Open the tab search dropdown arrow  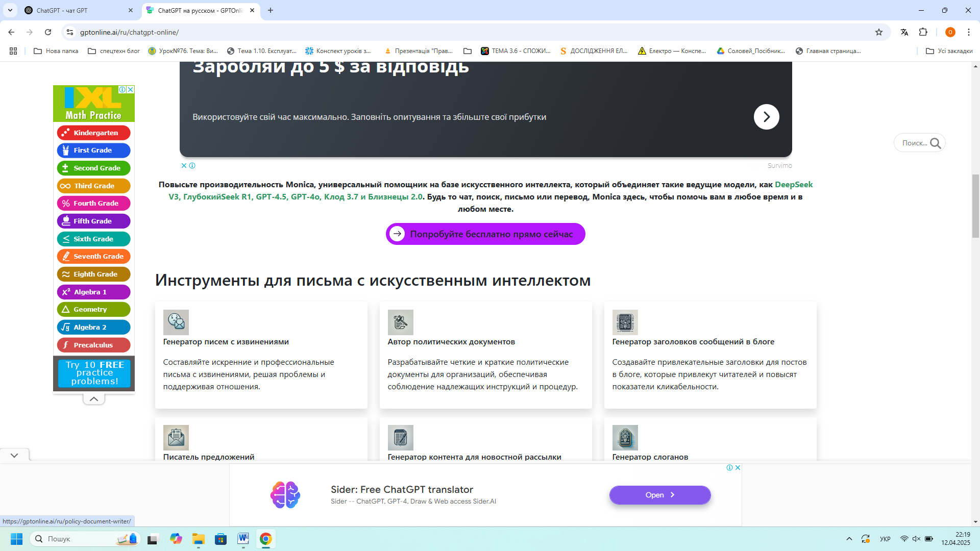click(x=10, y=10)
